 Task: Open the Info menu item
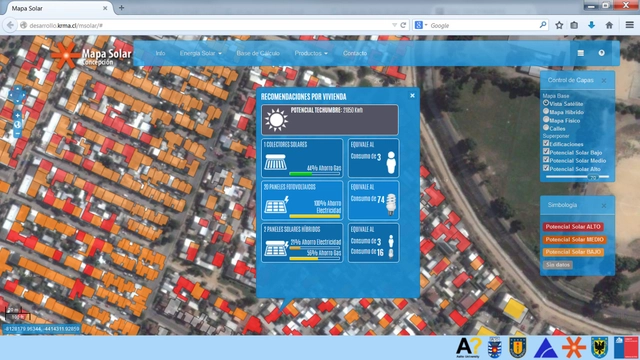pyautogui.click(x=160, y=53)
